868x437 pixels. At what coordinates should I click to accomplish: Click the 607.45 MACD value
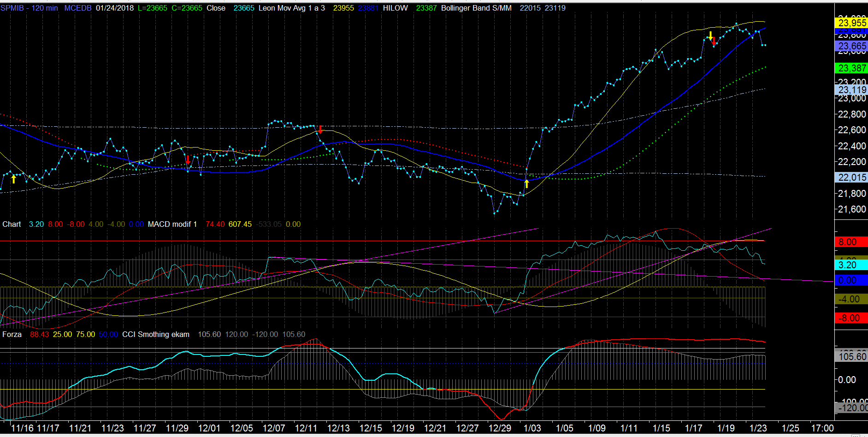pyautogui.click(x=240, y=224)
